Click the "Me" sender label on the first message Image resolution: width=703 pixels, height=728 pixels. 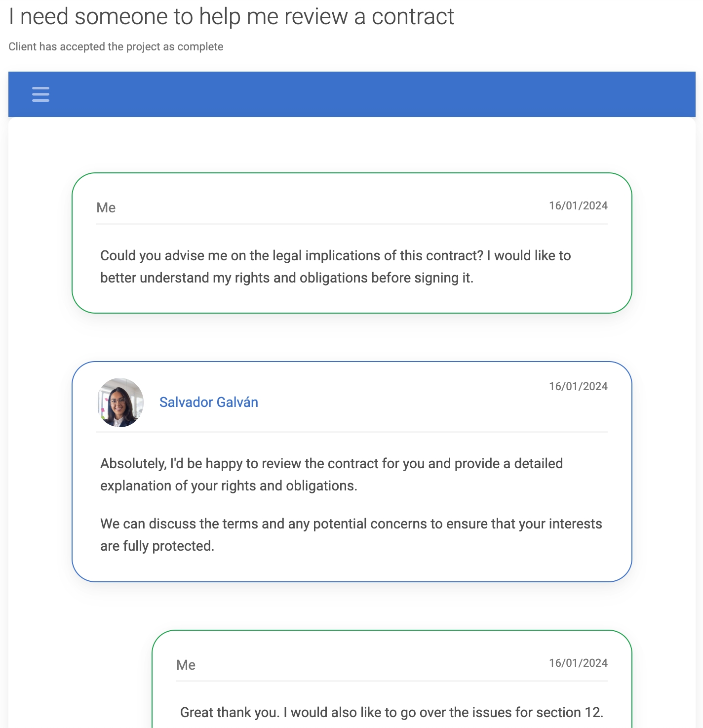pos(106,208)
